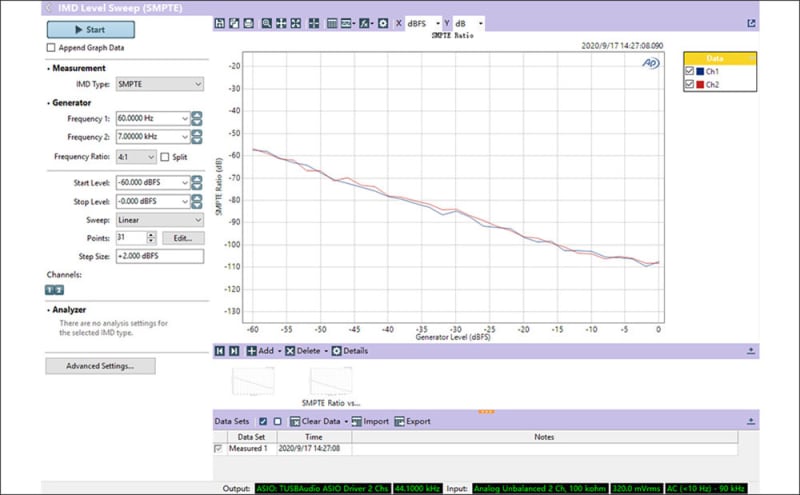Click the Clear Data icon

coord(295,422)
